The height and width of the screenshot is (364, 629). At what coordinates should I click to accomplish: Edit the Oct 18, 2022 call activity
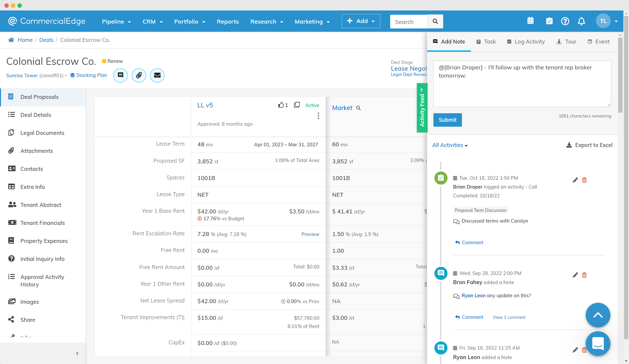pos(575,180)
